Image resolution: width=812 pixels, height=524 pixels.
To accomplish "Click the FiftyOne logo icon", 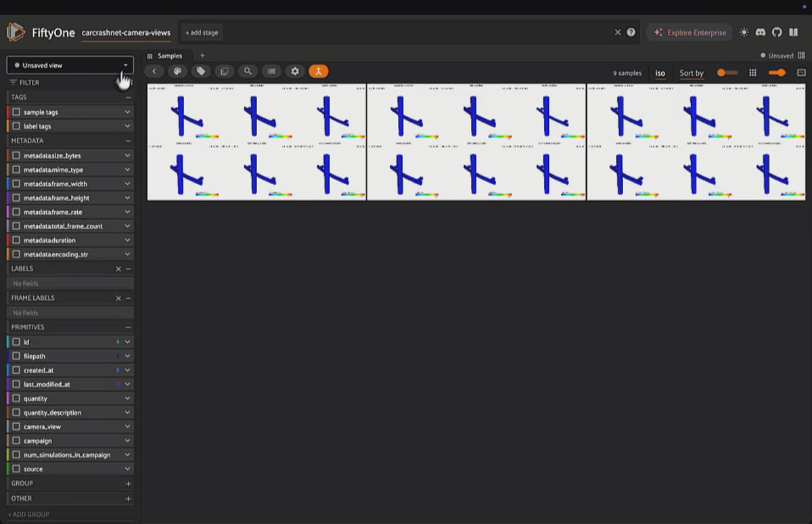I will (16, 32).
